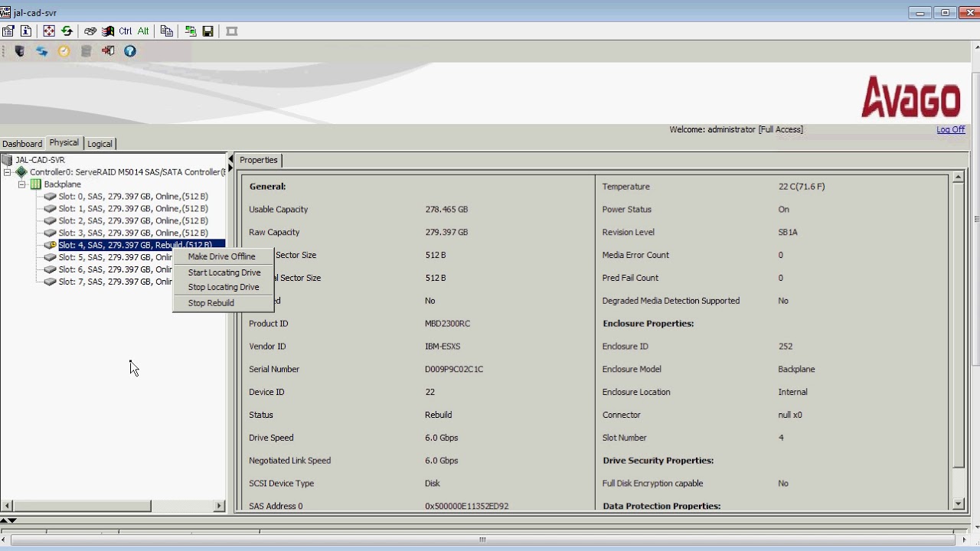The height and width of the screenshot is (551, 980).
Task: Click the Serial Number value D009P9C02C1C
Action: [454, 369]
